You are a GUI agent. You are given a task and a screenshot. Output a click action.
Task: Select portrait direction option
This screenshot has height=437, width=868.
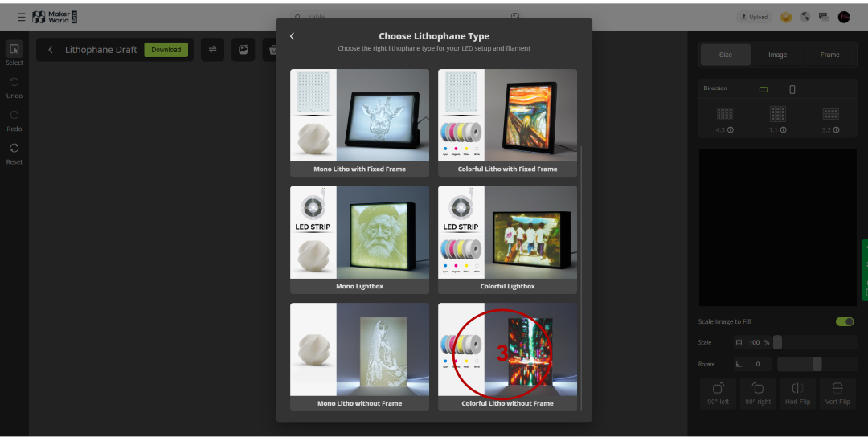click(x=792, y=89)
